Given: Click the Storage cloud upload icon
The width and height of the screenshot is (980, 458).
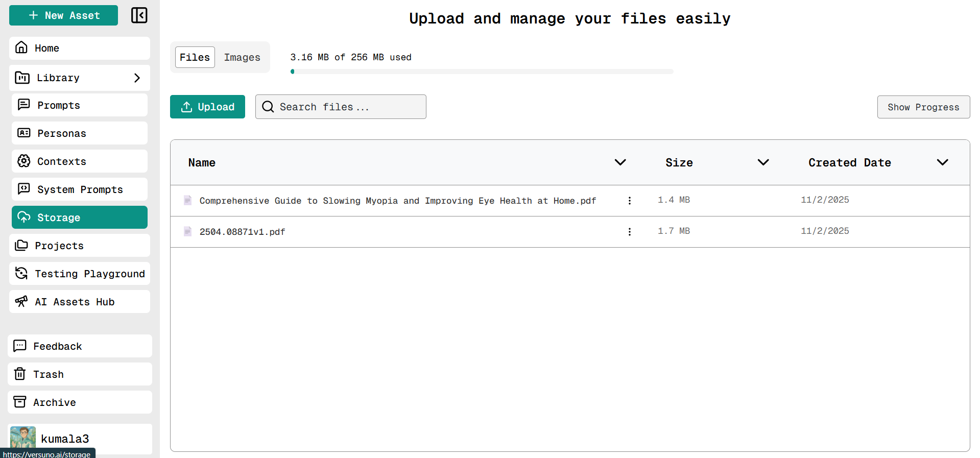Looking at the screenshot, I should tap(24, 217).
